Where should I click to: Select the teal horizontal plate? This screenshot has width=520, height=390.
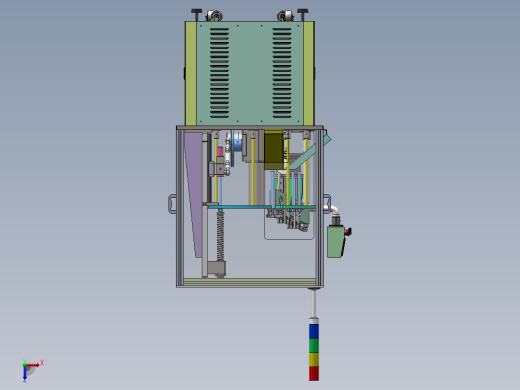[x=262, y=207]
